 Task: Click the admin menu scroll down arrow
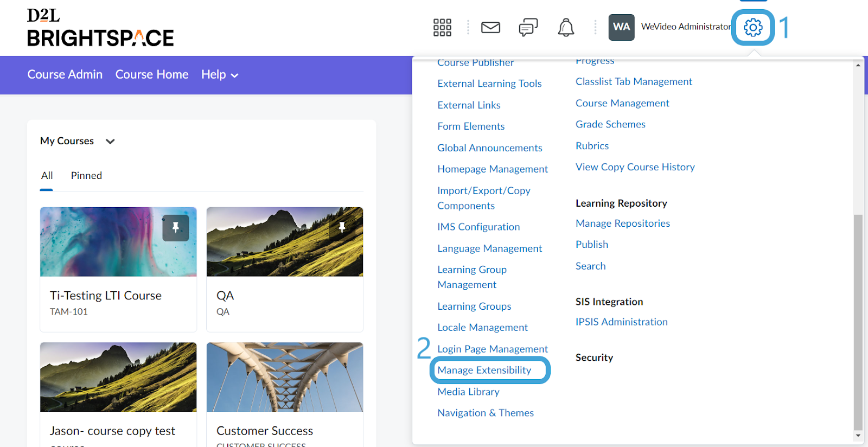click(x=858, y=436)
